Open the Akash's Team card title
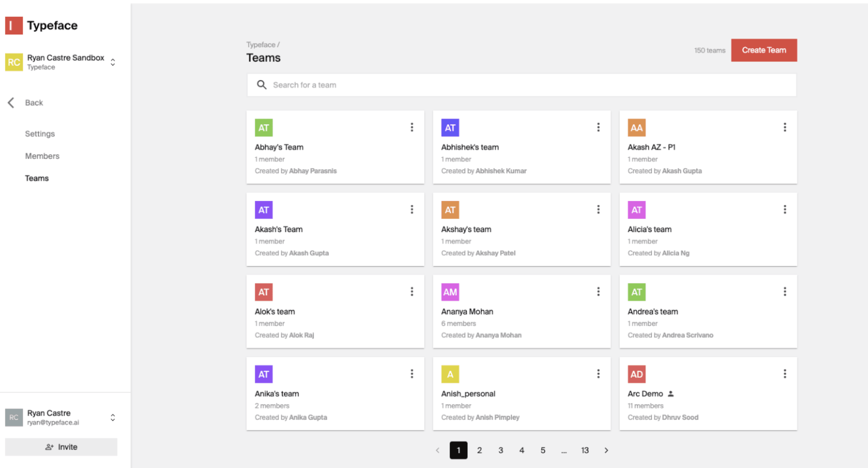This screenshot has height=468, width=868. click(x=279, y=229)
